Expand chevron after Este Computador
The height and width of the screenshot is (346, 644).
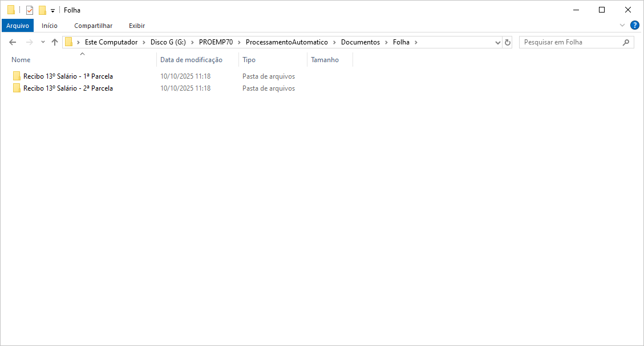144,42
